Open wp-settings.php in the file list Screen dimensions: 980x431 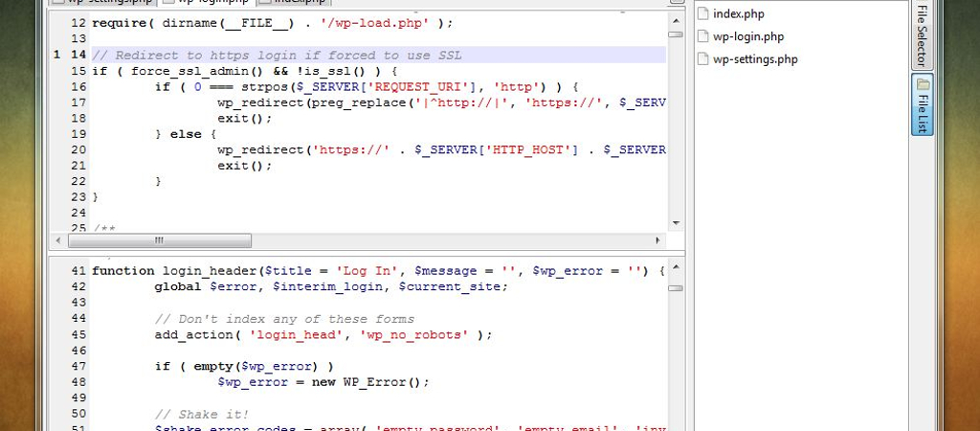point(755,59)
